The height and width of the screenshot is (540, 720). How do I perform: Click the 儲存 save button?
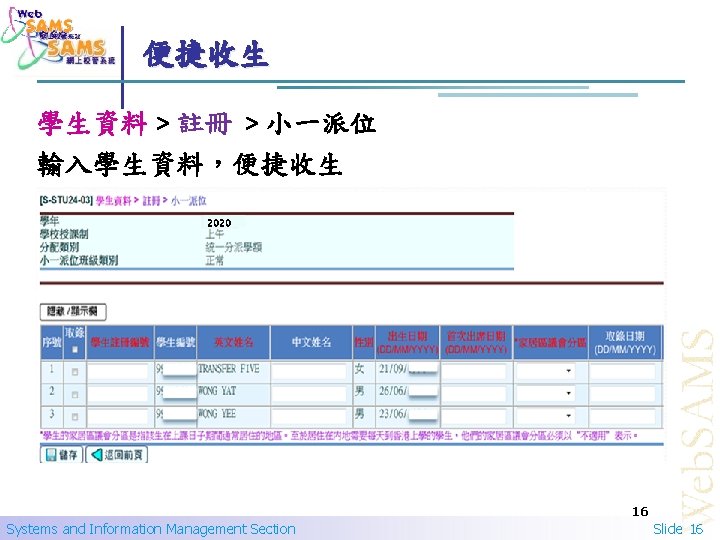point(62,455)
